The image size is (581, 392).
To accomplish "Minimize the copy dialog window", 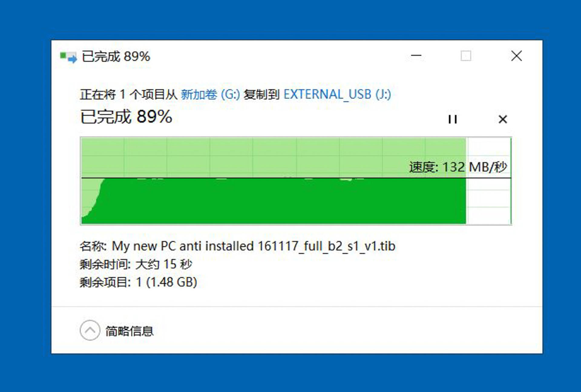I will coord(415,56).
